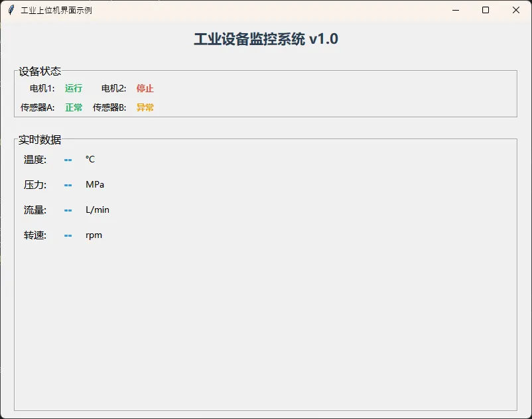Click the rpm unit label

click(94, 235)
